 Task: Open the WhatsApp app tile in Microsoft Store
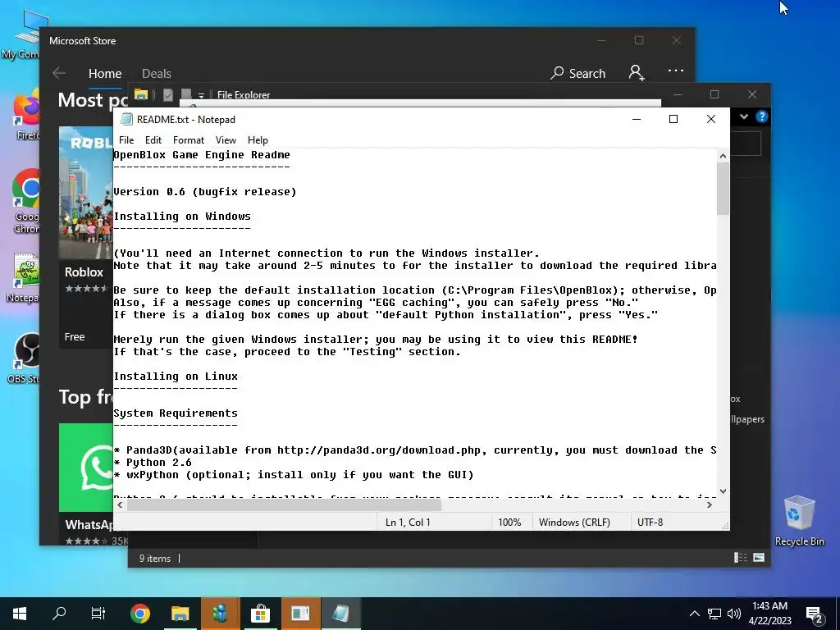point(85,483)
